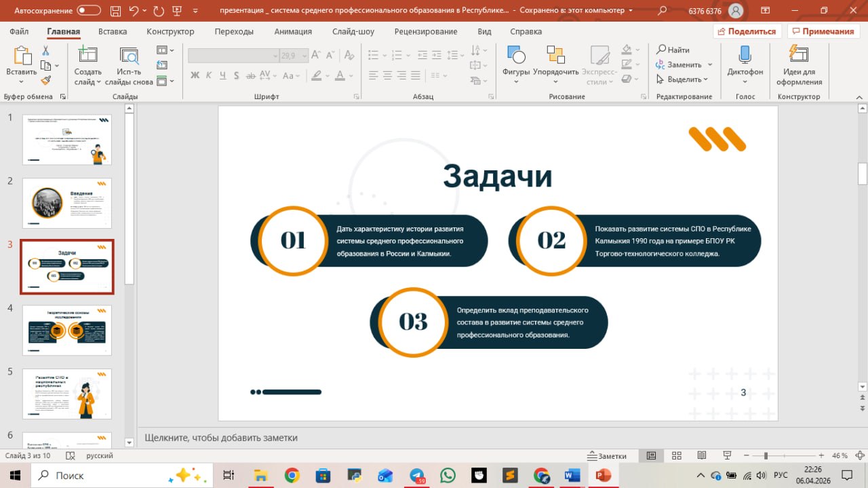Open the font size combo box
The image size is (868, 488).
pyautogui.click(x=294, y=56)
